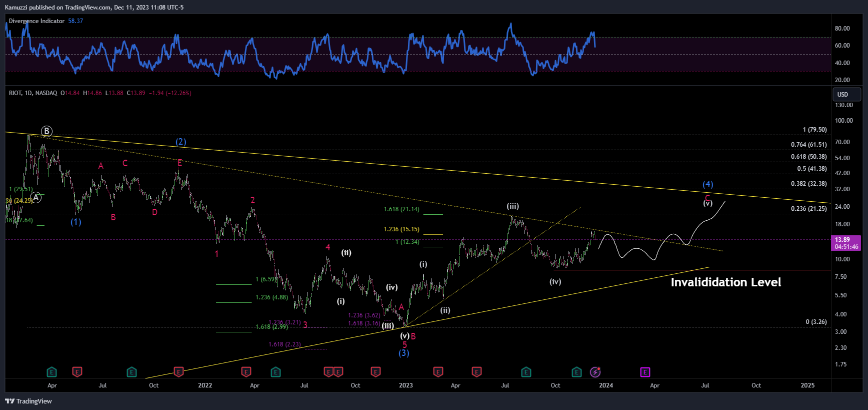Click the blue (1) wave label
Image resolution: width=868 pixels, height=410 pixels.
click(75, 222)
